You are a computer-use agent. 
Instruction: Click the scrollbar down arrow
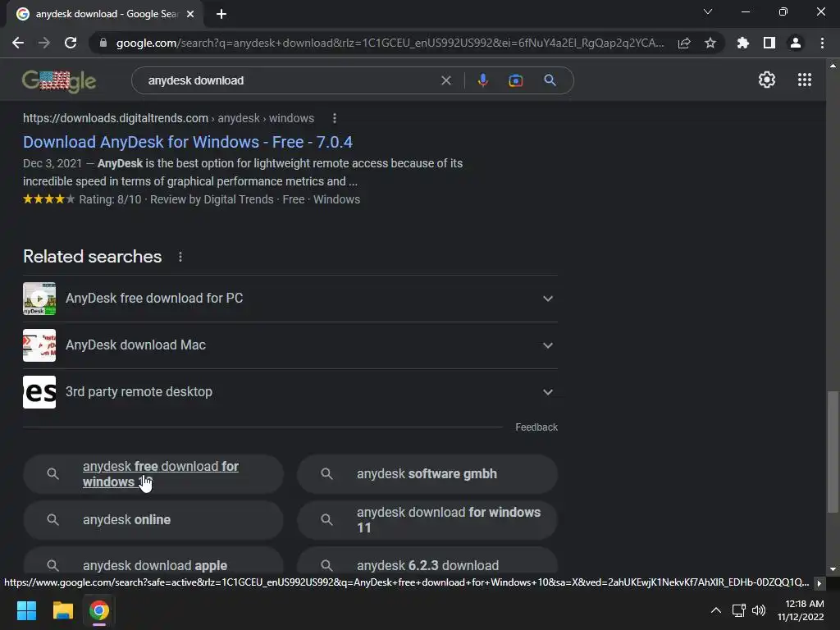click(x=833, y=569)
